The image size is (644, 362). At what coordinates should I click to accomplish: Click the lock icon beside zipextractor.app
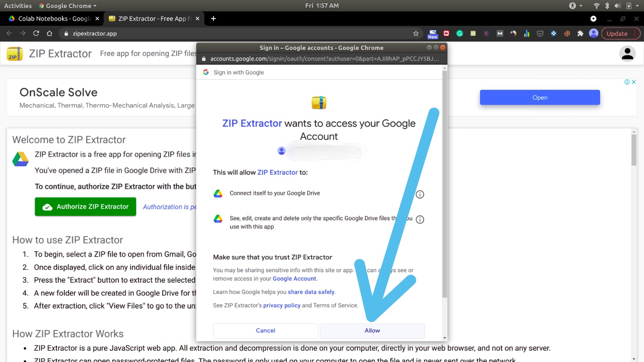[x=66, y=34]
